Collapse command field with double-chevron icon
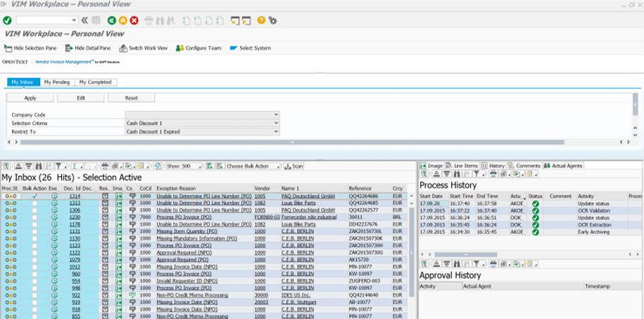644x319 pixels. [84, 20]
